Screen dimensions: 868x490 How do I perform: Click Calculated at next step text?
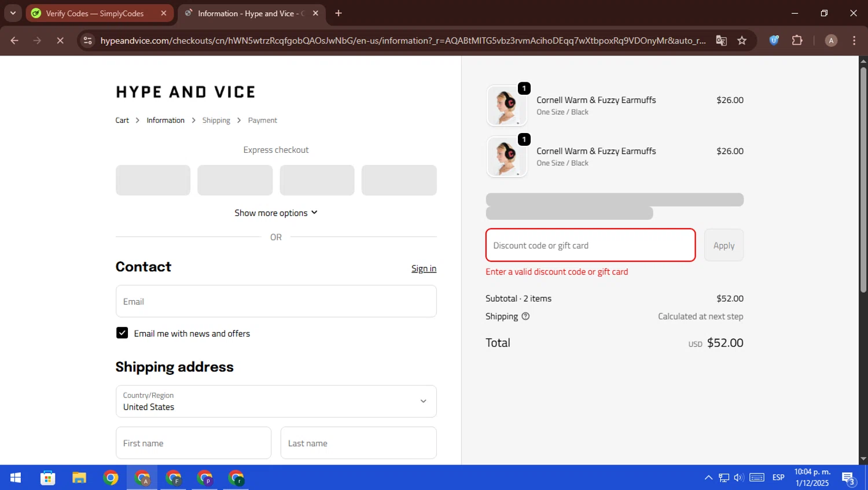pyautogui.click(x=700, y=316)
